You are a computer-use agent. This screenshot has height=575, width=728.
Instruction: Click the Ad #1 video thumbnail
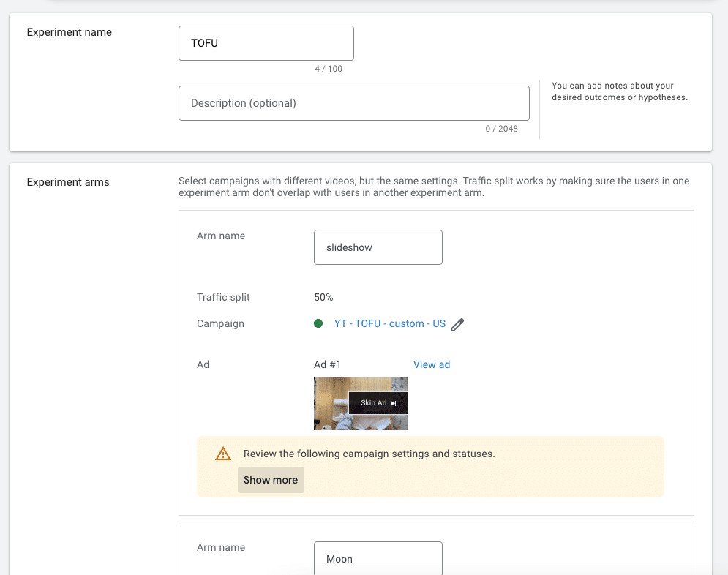click(360, 403)
